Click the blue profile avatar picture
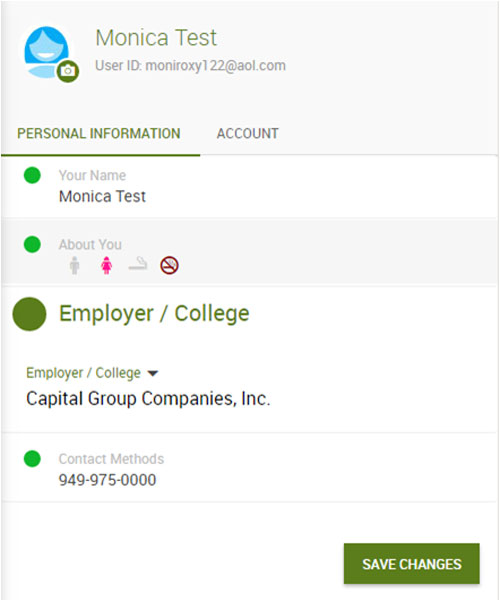This screenshot has width=500, height=601. (x=46, y=52)
